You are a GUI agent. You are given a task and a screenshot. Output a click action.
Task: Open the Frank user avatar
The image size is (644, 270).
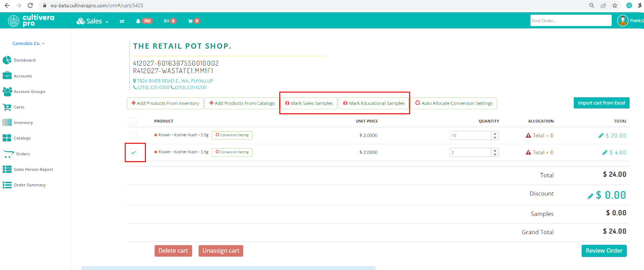tap(623, 21)
